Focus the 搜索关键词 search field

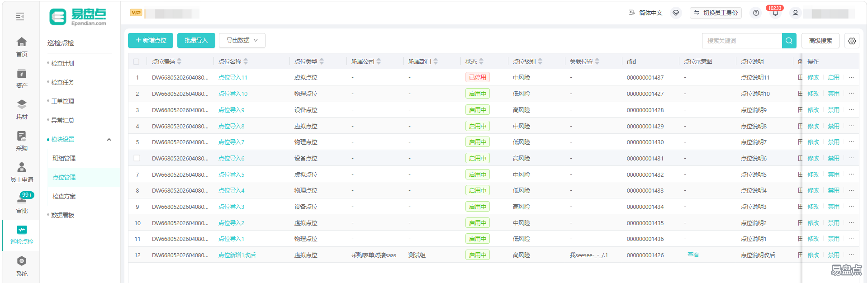tap(742, 41)
